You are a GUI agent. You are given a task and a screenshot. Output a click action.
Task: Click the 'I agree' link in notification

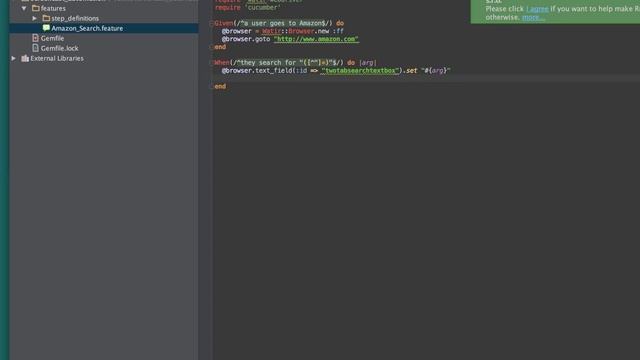tap(537, 9)
